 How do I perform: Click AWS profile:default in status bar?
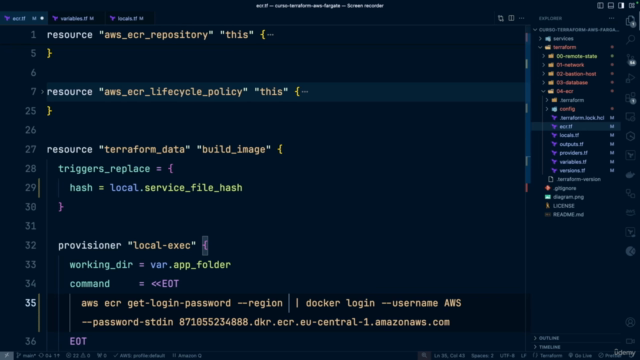point(139,356)
